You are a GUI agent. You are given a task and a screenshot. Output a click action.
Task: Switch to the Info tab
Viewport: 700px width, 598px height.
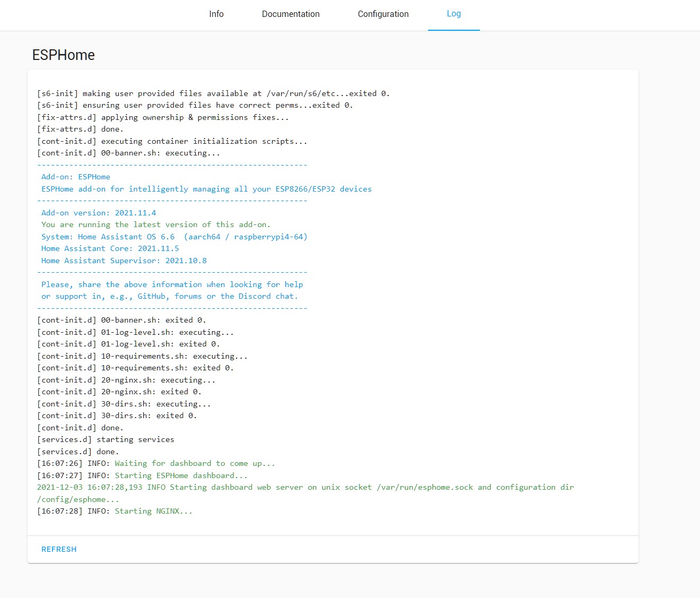(x=216, y=14)
